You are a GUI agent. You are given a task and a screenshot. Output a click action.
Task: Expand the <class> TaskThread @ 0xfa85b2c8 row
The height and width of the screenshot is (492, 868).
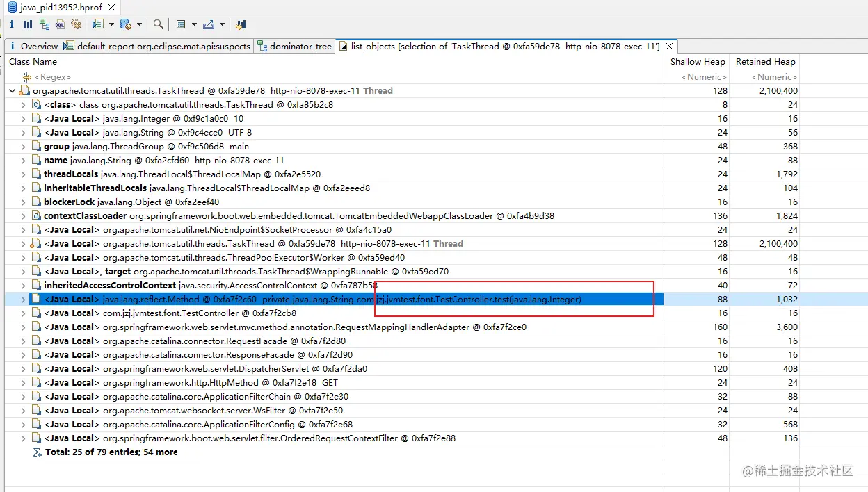(x=23, y=104)
